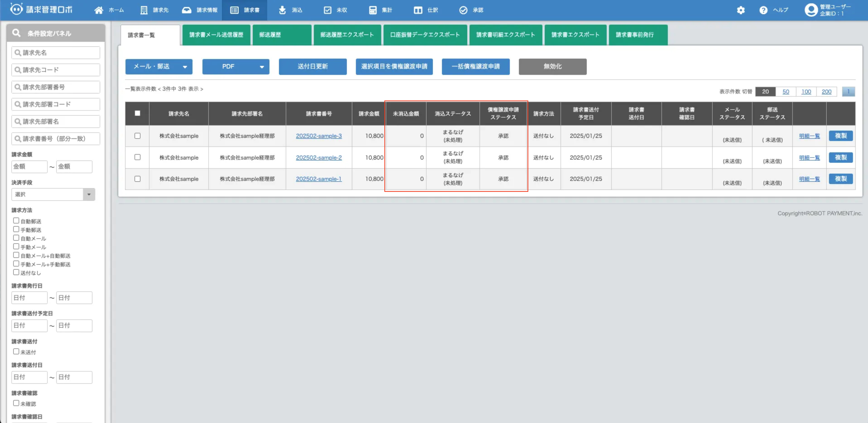The width and height of the screenshot is (868, 423).
Task: Switch to 郵送履歴エクスポート tab
Action: click(x=347, y=35)
